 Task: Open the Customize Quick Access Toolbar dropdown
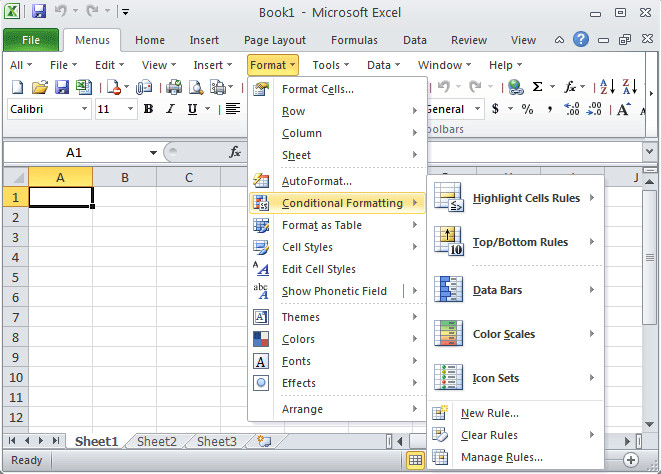(x=125, y=12)
